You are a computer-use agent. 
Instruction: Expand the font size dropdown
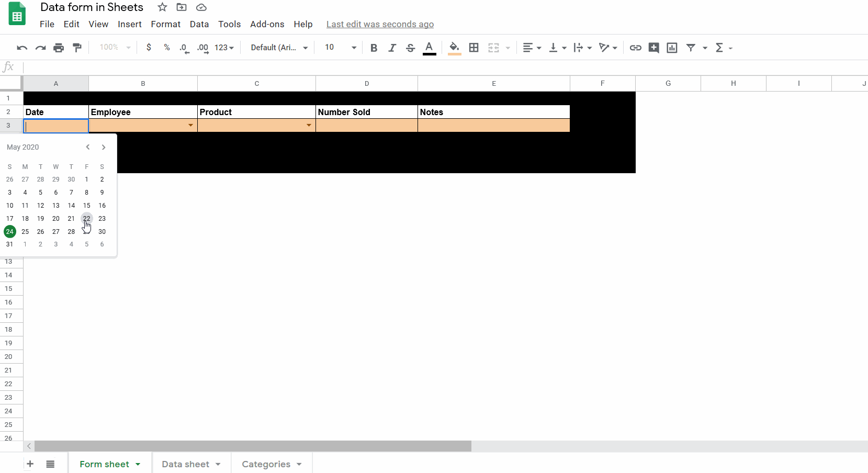tap(354, 48)
